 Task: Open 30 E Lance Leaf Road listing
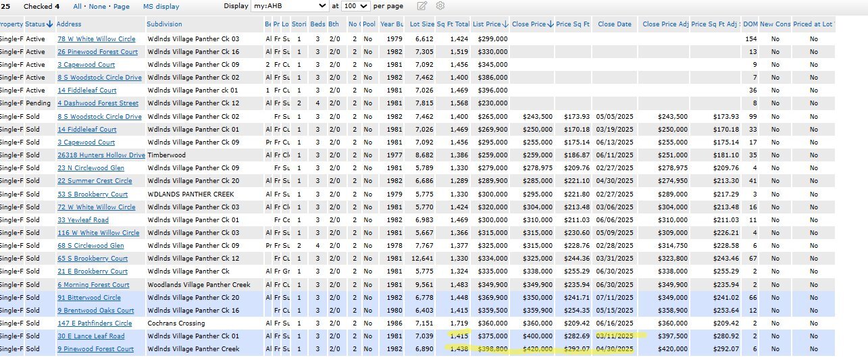coord(91,336)
